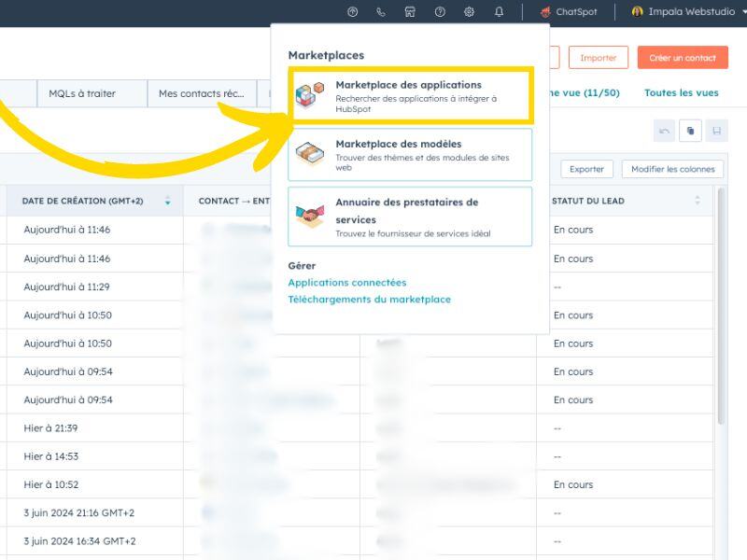The width and height of the screenshot is (747, 560).
Task: Click the upgrade icon in top navigation
Action: tap(353, 12)
